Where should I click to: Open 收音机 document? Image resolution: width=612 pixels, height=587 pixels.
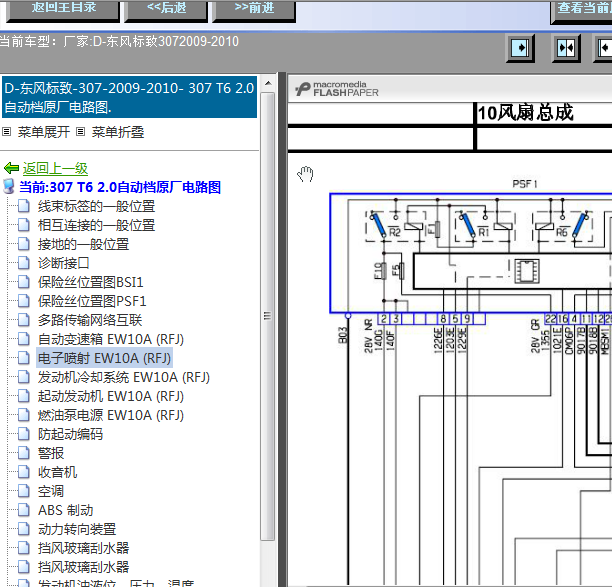(57, 472)
